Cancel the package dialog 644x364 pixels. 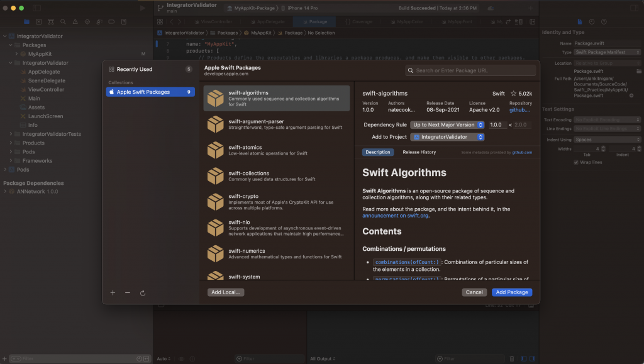pos(474,292)
